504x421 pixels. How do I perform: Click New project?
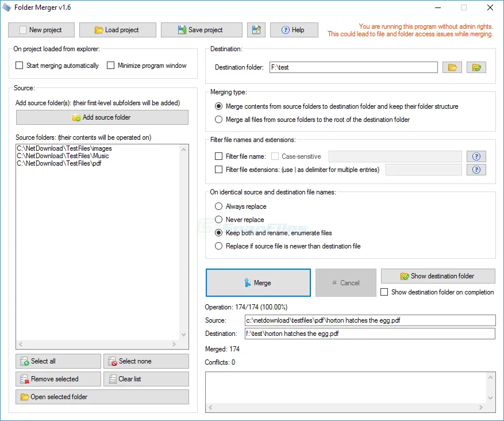tap(41, 30)
